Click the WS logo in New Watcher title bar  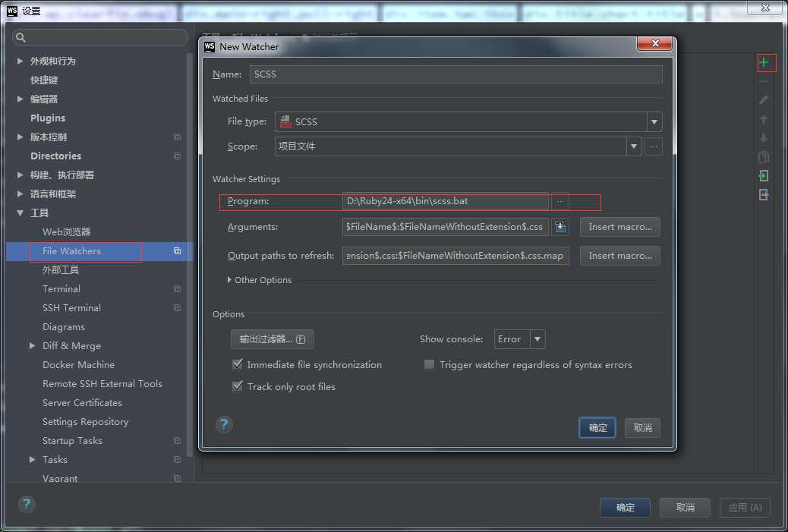210,47
